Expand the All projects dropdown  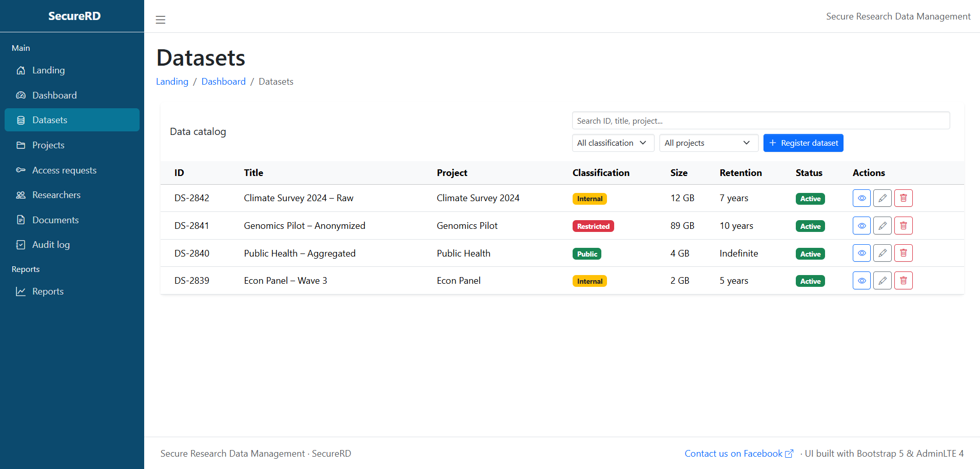pyautogui.click(x=709, y=143)
